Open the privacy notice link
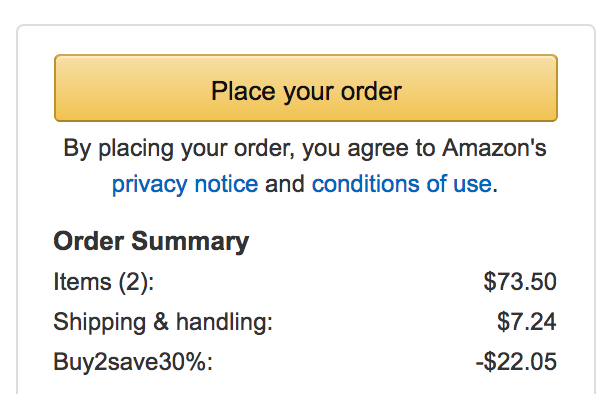 tap(185, 184)
